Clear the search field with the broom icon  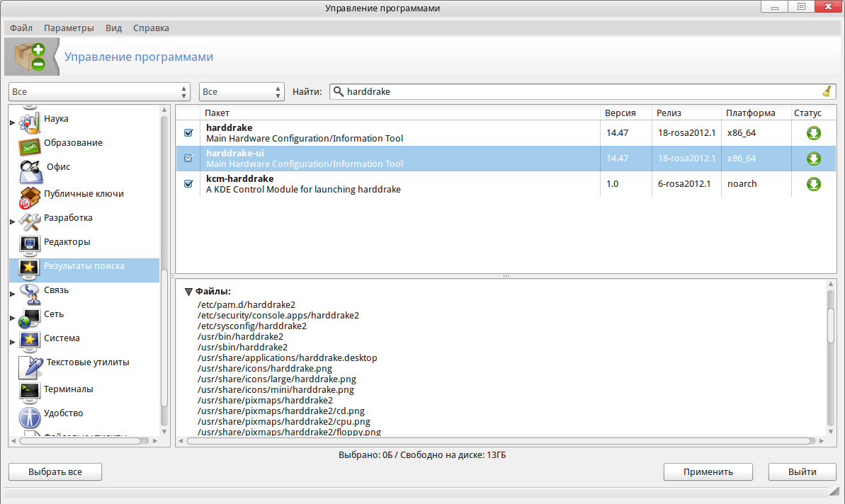click(x=827, y=91)
